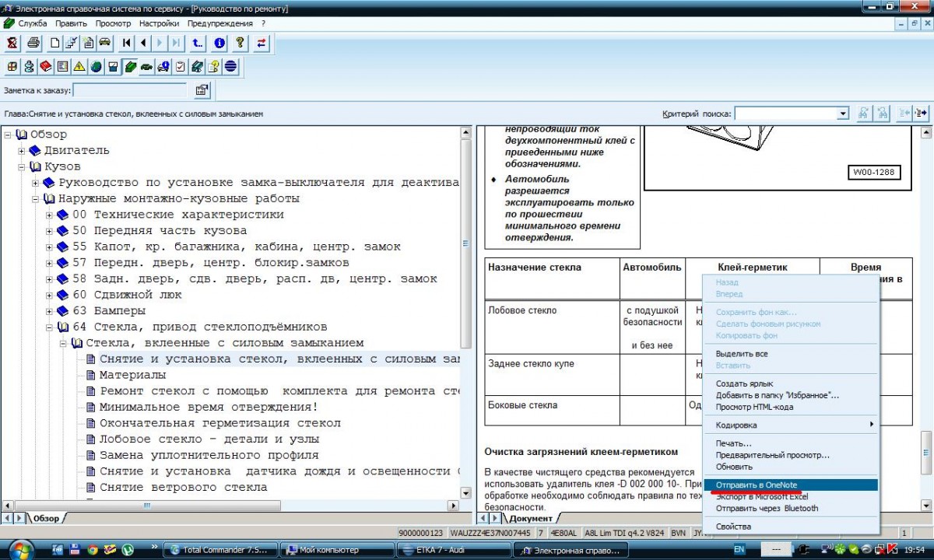Click the dark green car icon
This screenshot has width=934, height=560.
146,66
